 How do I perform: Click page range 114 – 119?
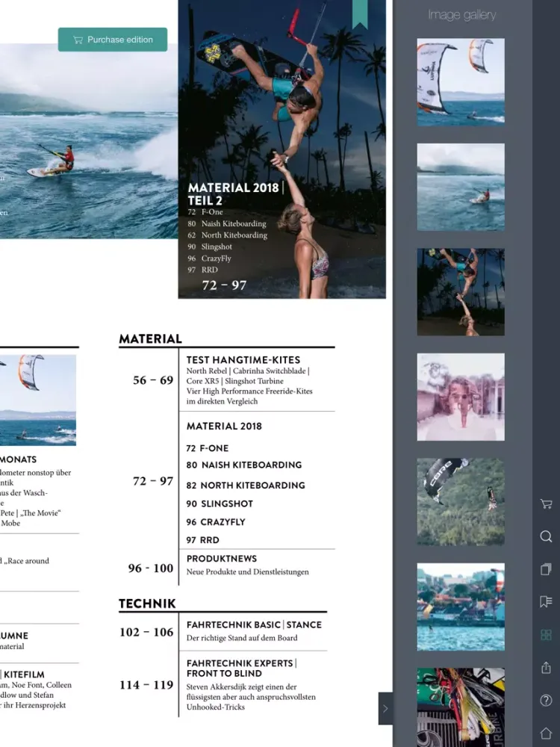click(146, 685)
